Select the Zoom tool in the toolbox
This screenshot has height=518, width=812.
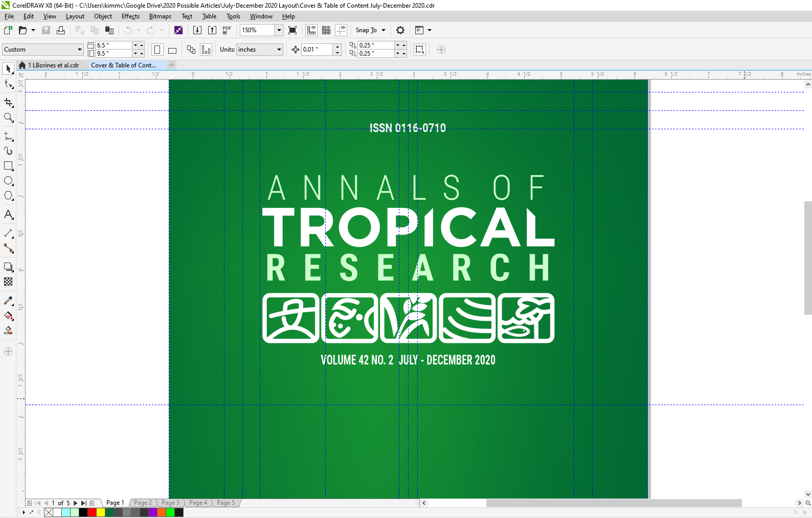click(8, 118)
